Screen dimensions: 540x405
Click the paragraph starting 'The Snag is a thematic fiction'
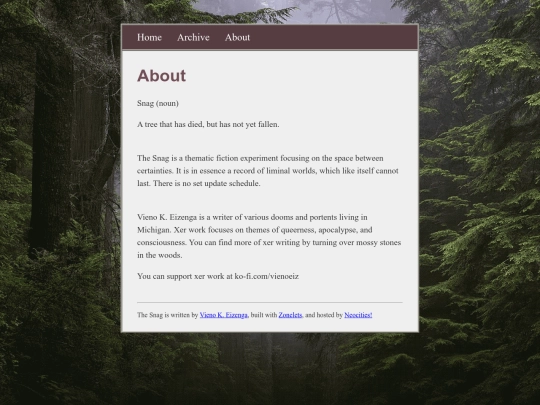pyautogui.click(x=268, y=171)
